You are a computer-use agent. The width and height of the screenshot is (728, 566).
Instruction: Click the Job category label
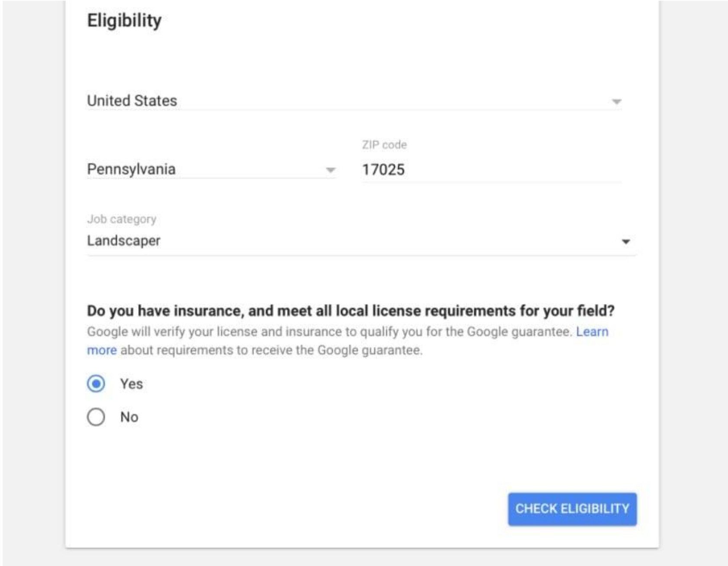(x=122, y=219)
